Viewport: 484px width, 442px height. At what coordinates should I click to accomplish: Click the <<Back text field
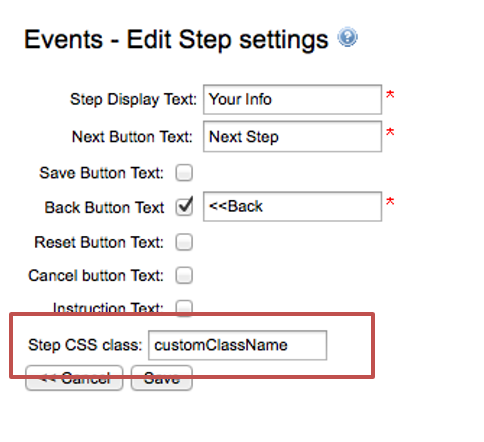[x=292, y=206]
